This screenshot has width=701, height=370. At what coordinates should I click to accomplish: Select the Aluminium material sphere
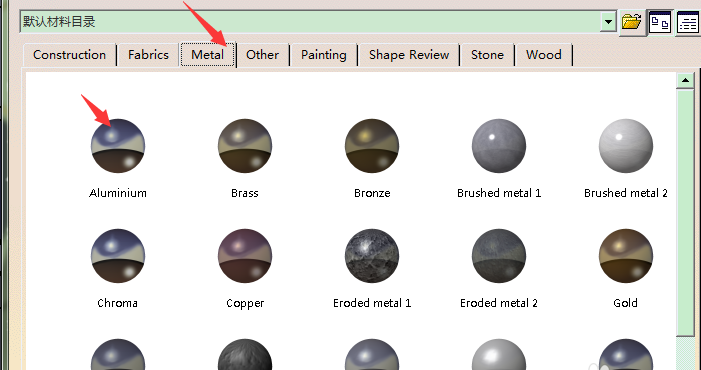coord(118,146)
